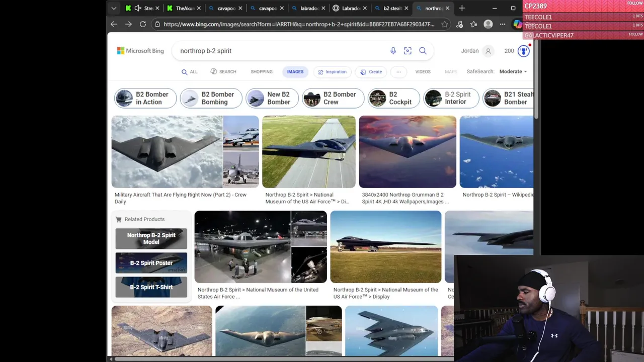Switch to the ALL results tab
Image resolution: width=644 pixels, height=362 pixels.
[x=190, y=72]
